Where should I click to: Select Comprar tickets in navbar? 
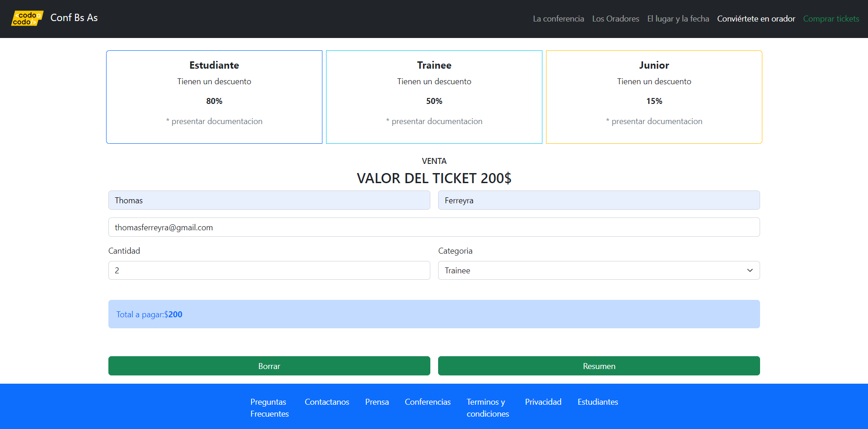coord(831,19)
